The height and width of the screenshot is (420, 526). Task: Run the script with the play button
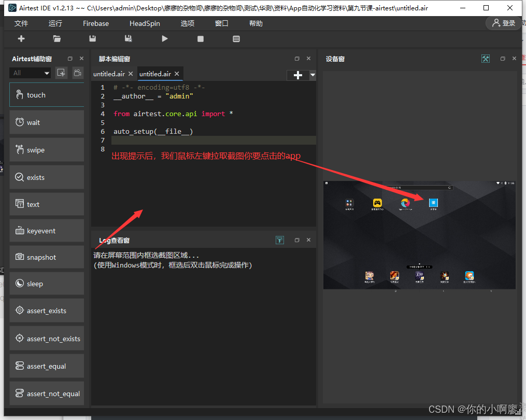(x=164, y=39)
